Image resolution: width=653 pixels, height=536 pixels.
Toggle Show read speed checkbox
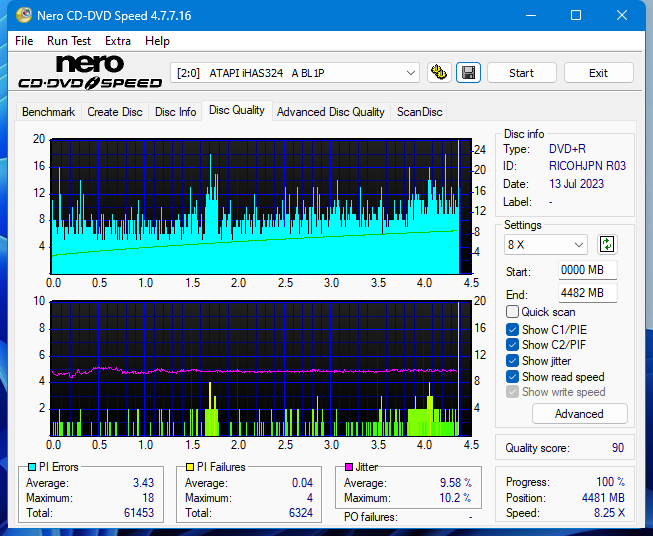click(x=512, y=376)
